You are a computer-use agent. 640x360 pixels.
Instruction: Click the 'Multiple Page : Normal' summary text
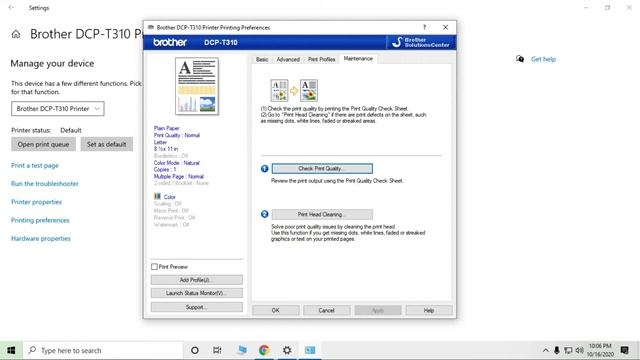click(x=179, y=176)
